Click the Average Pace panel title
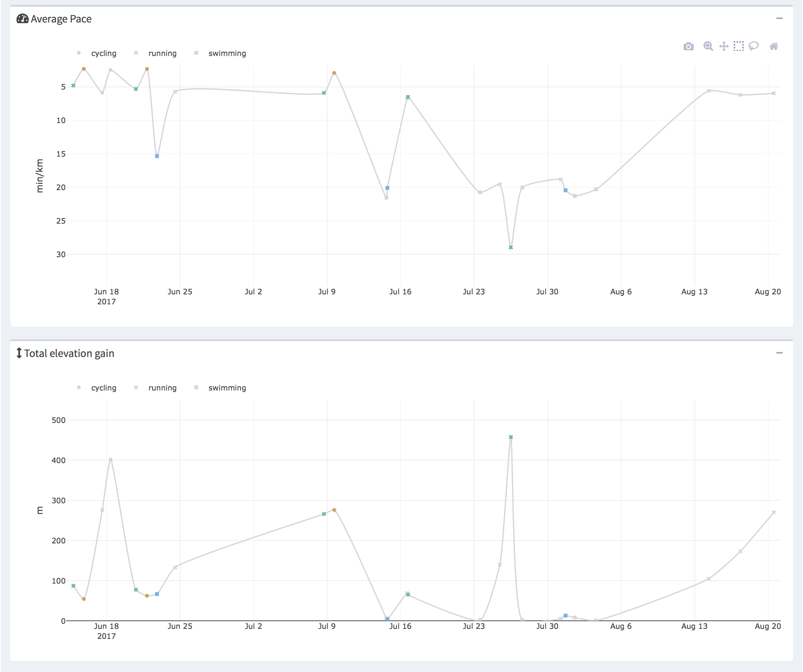Screen dimensions: 803x672 61,19
